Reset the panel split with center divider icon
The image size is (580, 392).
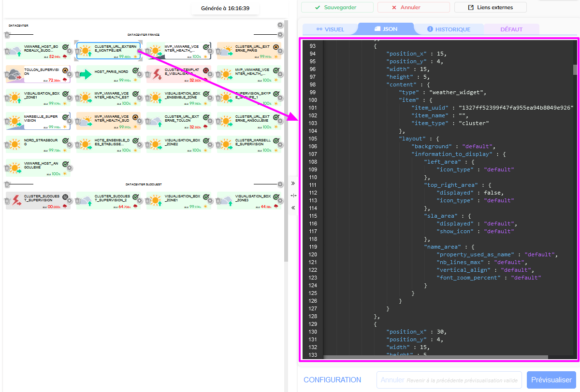tap(293, 196)
